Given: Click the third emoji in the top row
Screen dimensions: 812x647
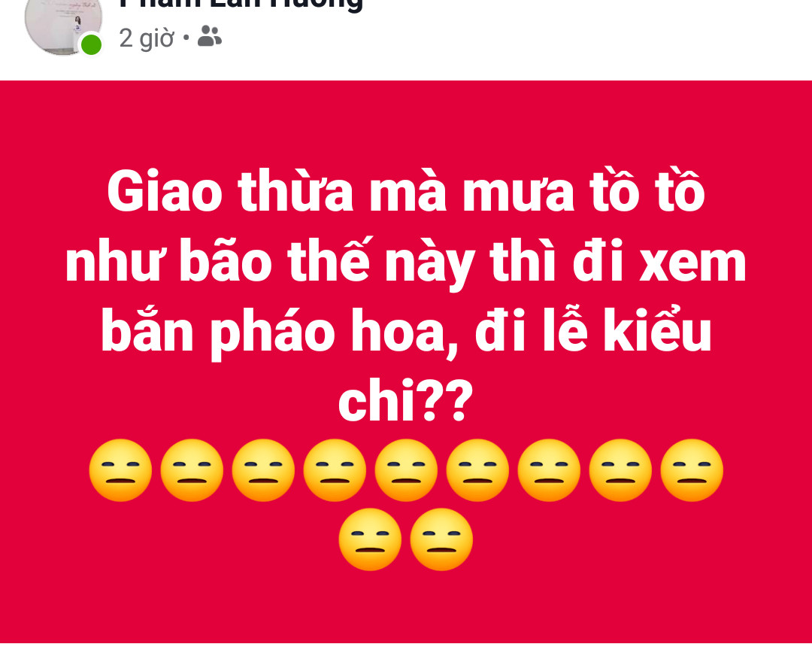Looking at the screenshot, I should pos(263,470).
